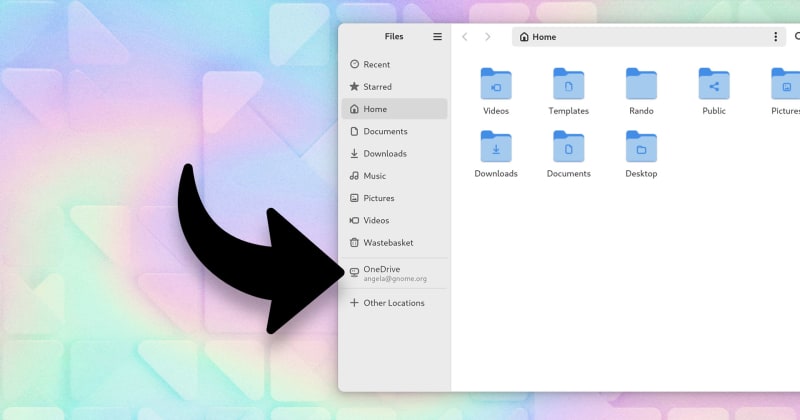
Task: Open the Rando folder
Action: click(641, 84)
